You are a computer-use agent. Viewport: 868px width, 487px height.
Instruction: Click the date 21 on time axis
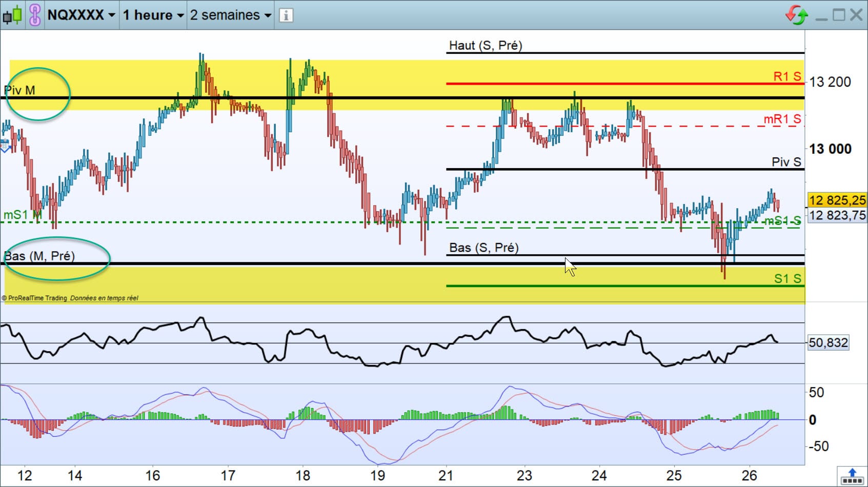pos(446,476)
